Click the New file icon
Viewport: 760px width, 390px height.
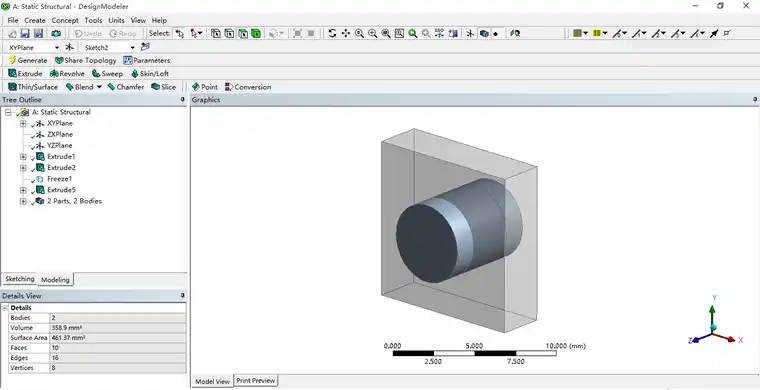(13, 33)
